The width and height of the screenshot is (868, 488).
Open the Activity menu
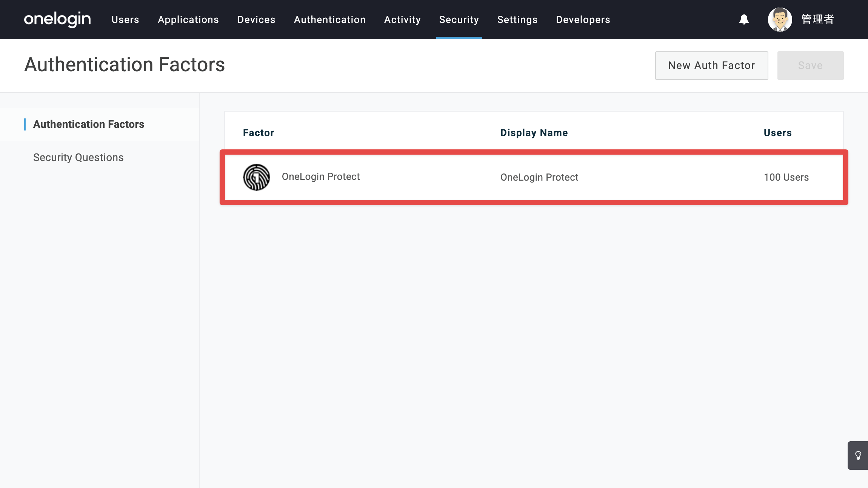pyautogui.click(x=402, y=20)
